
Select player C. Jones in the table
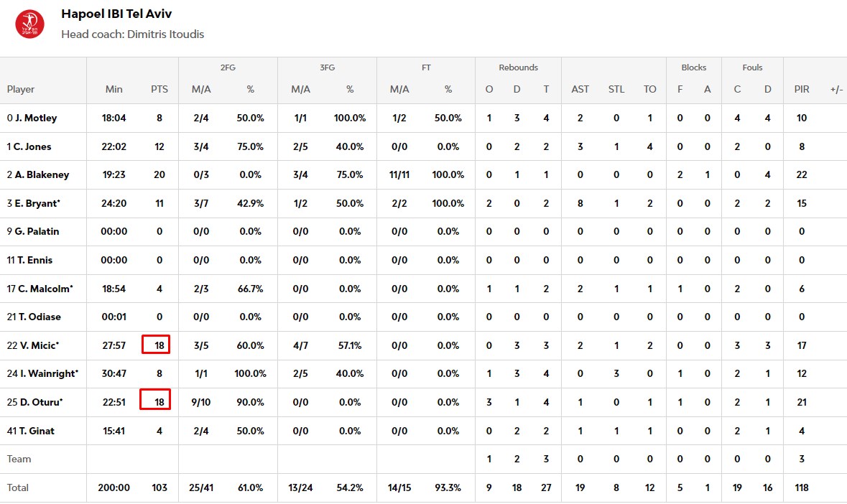(x=34, y=146)
